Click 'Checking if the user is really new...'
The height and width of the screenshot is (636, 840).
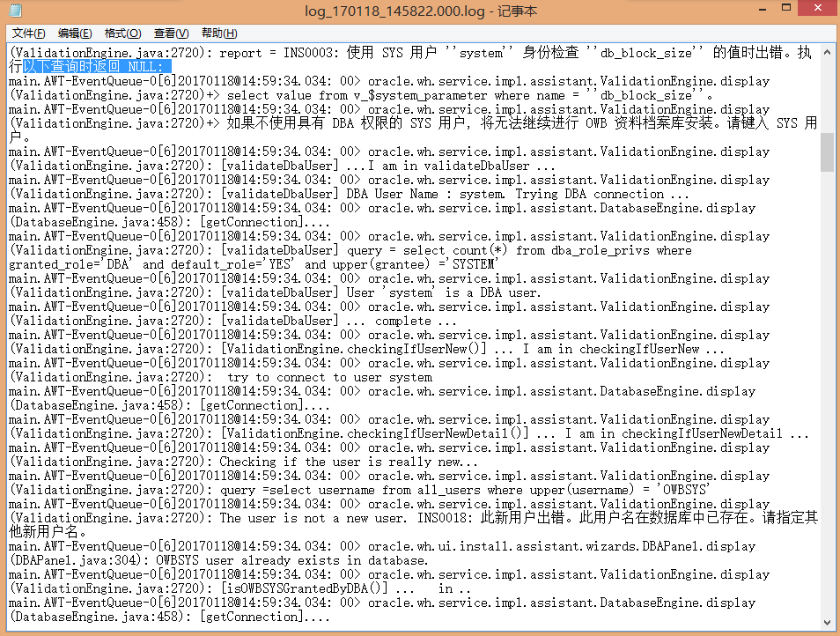click(348, 462)
